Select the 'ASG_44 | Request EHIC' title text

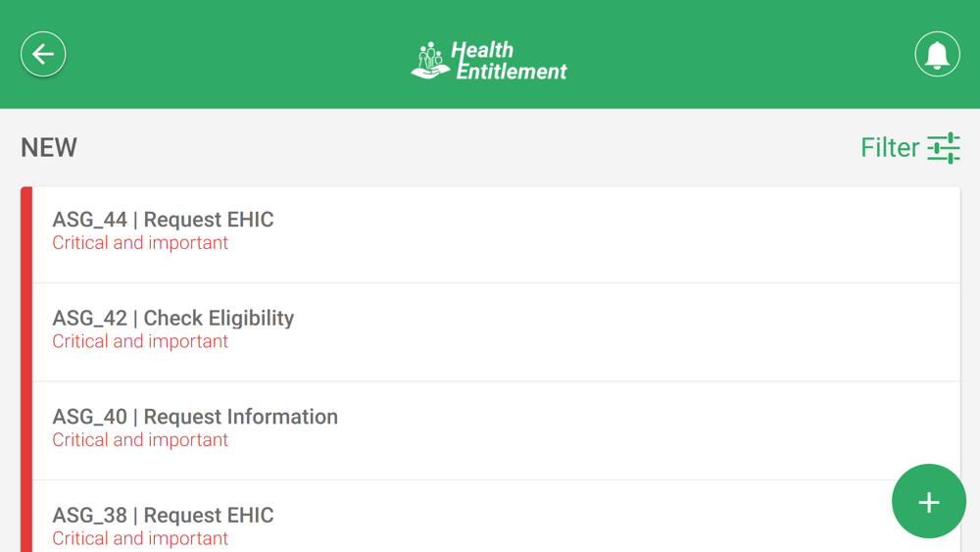pyautogui.click(x=163, y=220)
